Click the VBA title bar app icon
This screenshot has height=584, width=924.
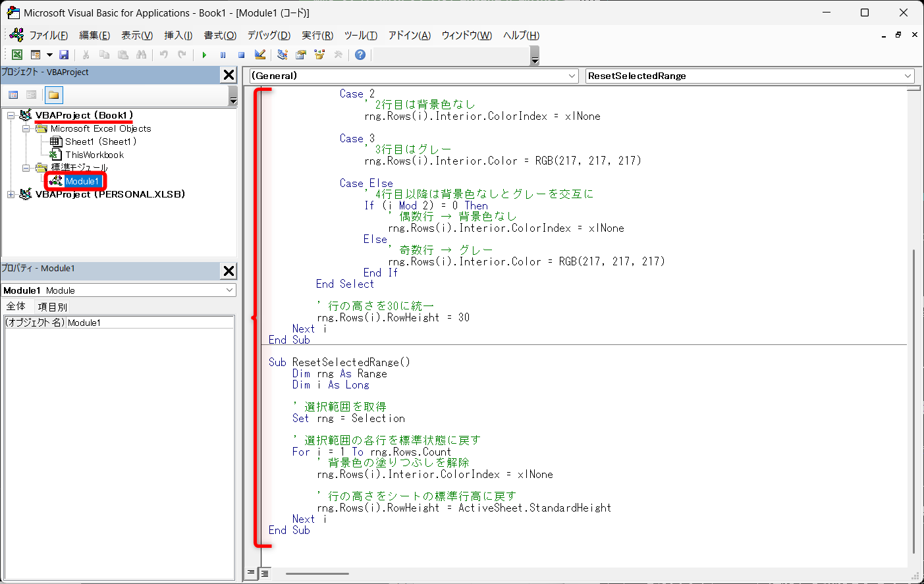[13, 13]
